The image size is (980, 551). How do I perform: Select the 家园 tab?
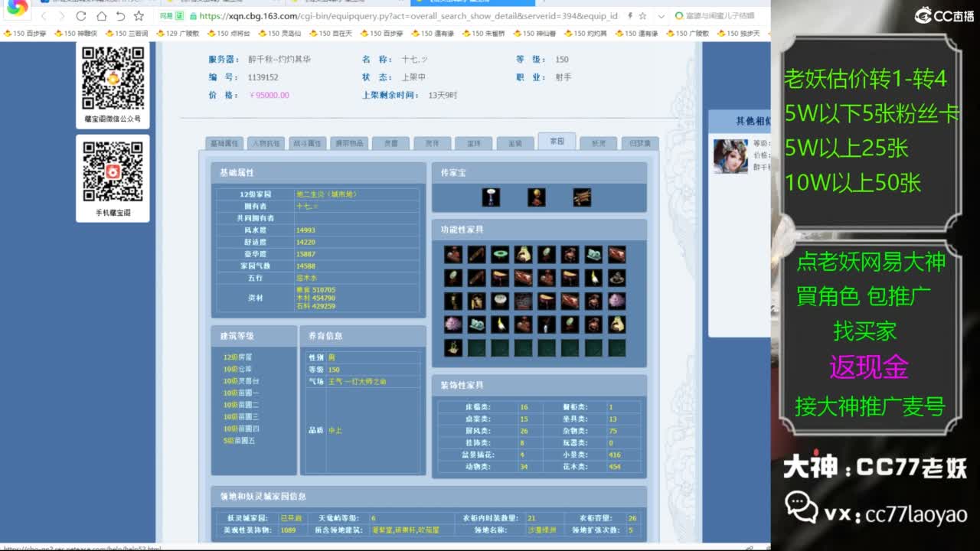pos(557,142)
